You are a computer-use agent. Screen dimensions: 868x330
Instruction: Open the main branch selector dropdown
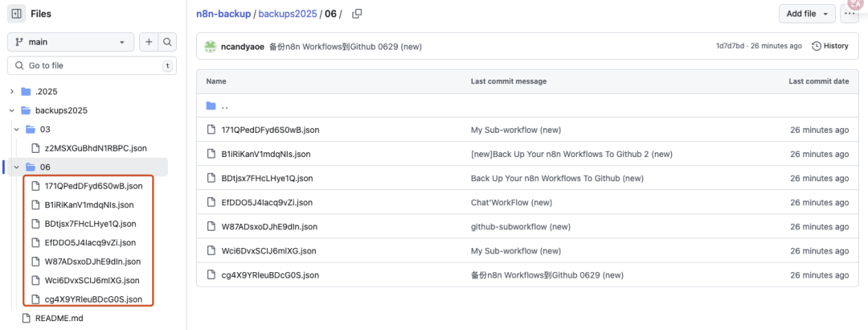tap(70, 42)
